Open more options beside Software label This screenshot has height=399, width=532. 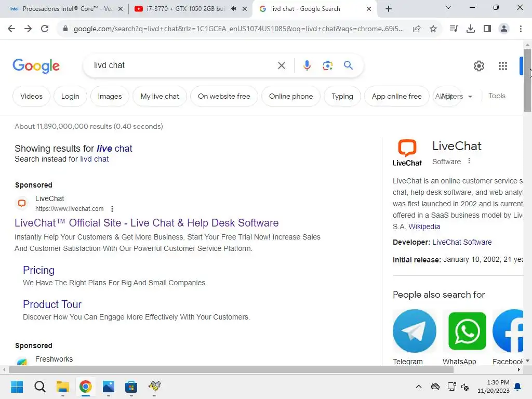point(469,161)
